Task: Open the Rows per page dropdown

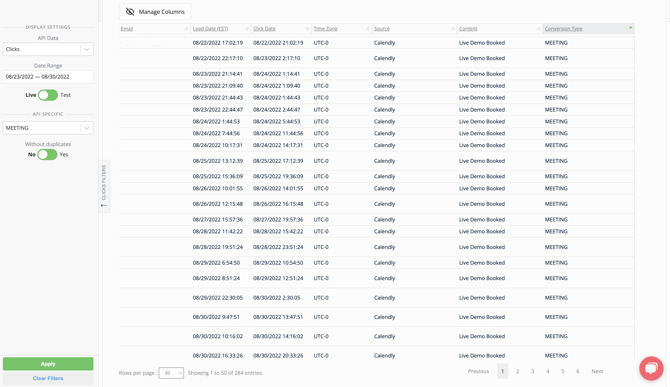Action: 171,373
